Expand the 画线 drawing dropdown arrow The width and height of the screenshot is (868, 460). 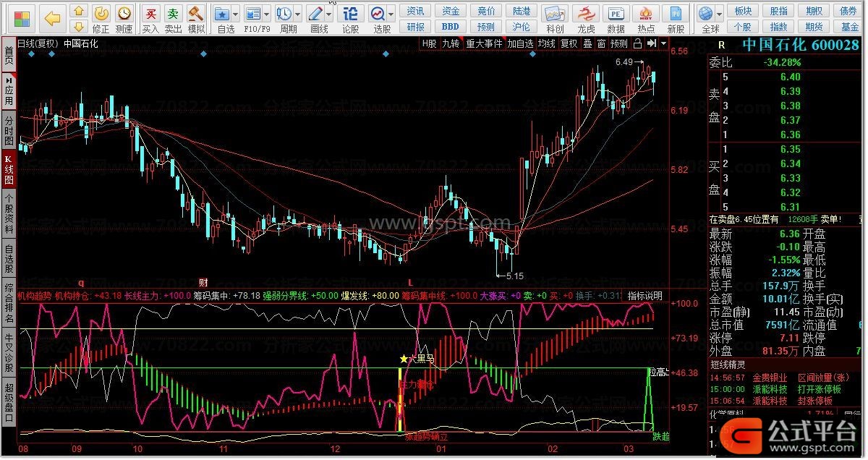pyautogui.click(x=328, y=14)
